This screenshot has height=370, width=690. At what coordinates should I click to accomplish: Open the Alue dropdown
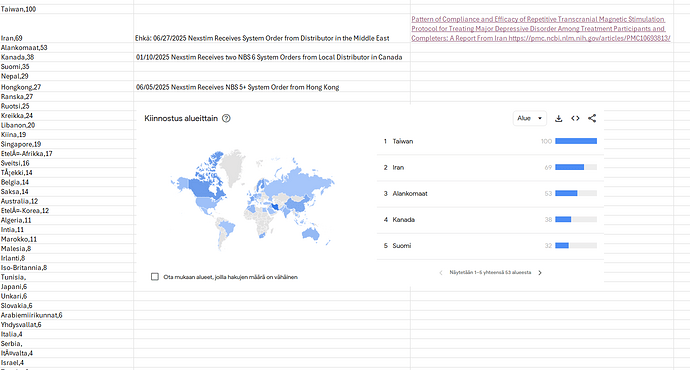tap(530, 118)
